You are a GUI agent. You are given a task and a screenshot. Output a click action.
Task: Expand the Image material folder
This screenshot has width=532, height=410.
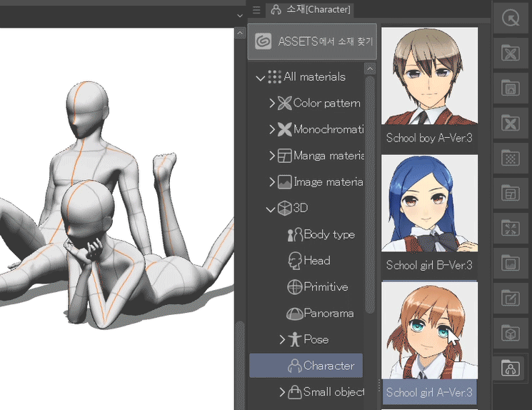click(272, 182)
